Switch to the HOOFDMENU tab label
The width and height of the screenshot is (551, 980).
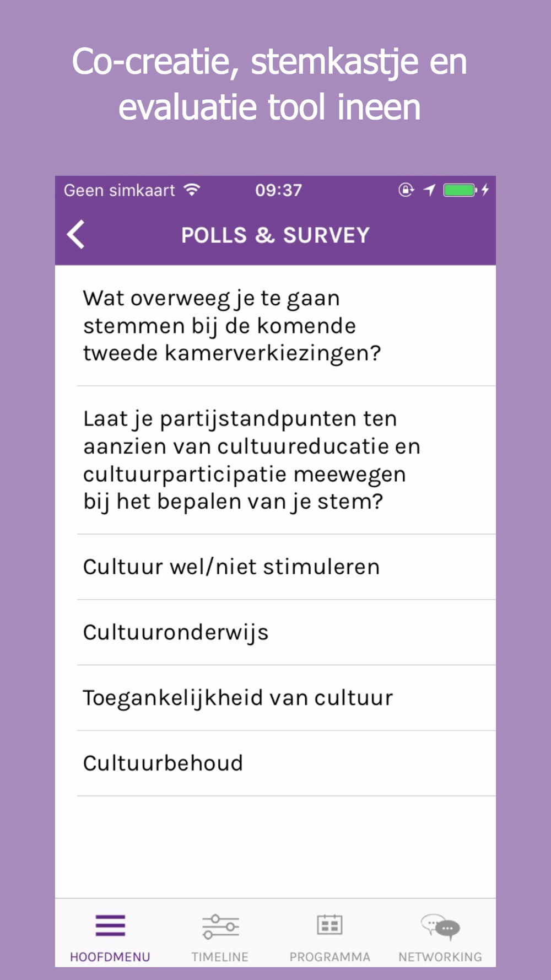(110, 957)
